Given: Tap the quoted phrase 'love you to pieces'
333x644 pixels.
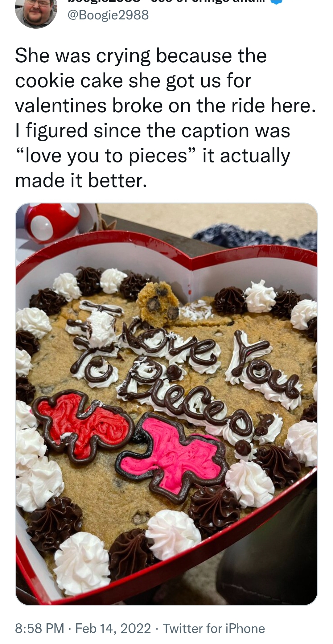Looking at the screenshot, I should (106, 156).
